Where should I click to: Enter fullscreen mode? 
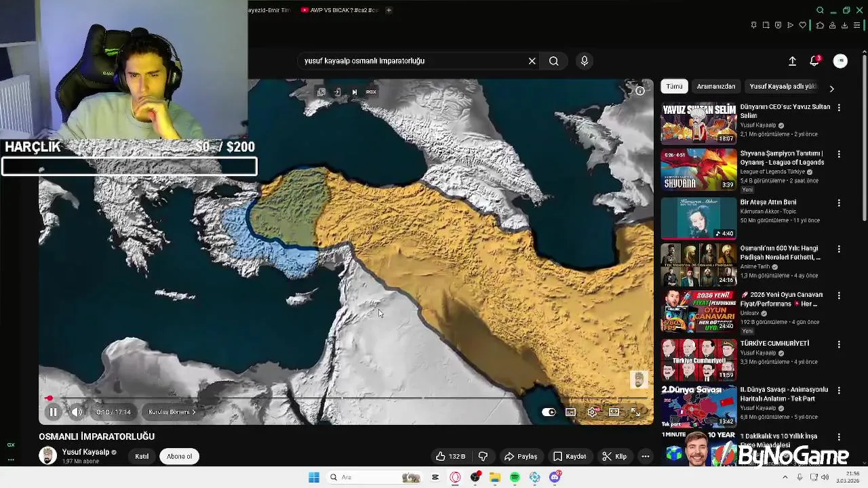pyautogui.click(x=635, y=412)
